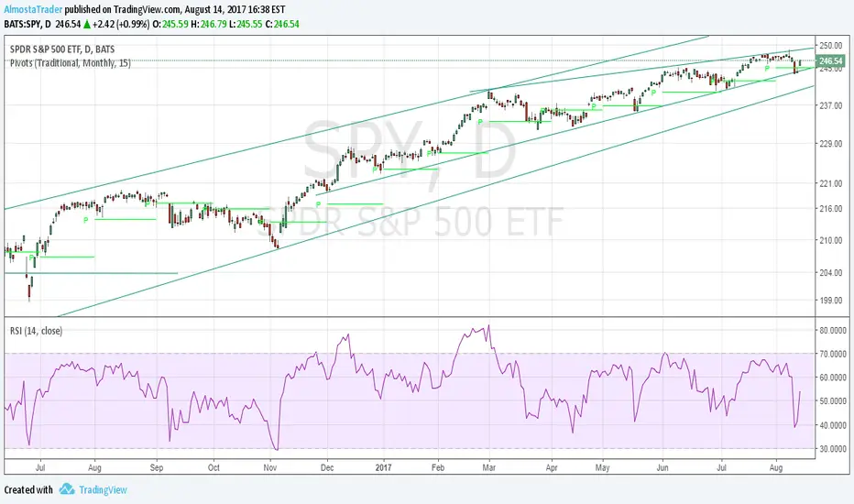
Task: Click the Apr label on time axis
Action: pos(552,467)
